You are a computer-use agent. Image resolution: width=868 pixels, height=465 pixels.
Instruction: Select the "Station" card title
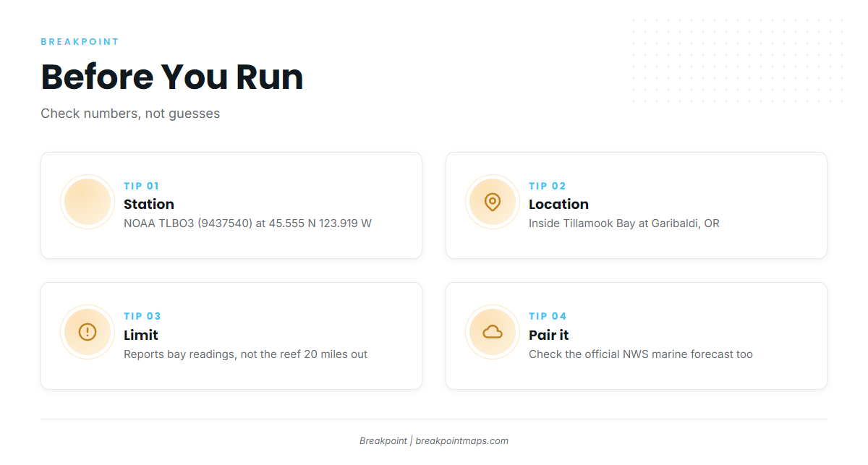click(x=149, y=204)
